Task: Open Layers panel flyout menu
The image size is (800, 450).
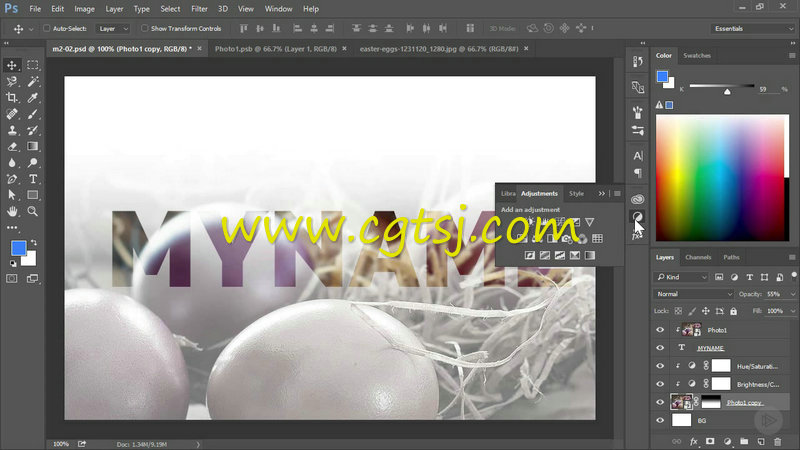Action: click(x=792, y=258)
